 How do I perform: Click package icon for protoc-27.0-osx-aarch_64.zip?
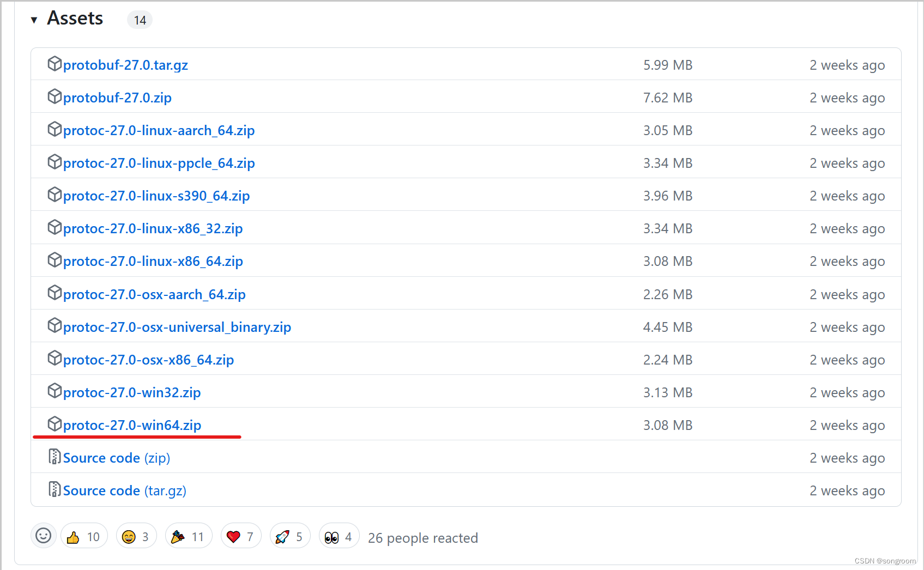[55, 293]
